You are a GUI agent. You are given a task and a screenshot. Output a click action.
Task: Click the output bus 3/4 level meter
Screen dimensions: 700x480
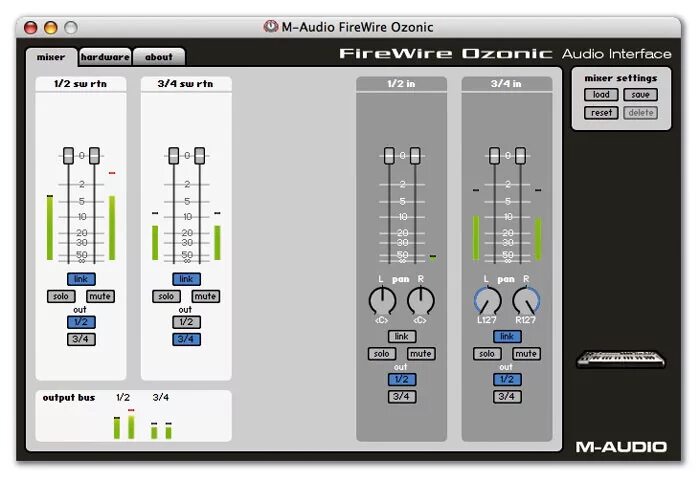161,430
